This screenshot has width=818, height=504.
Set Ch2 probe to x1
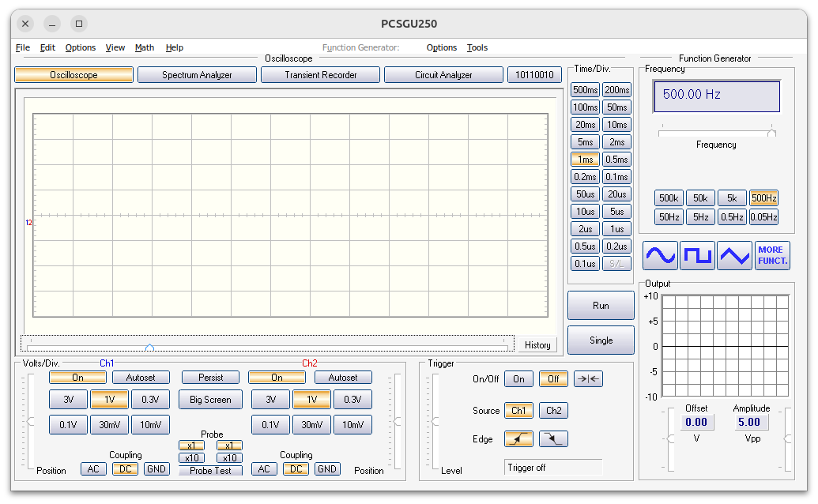coord(229,446)
